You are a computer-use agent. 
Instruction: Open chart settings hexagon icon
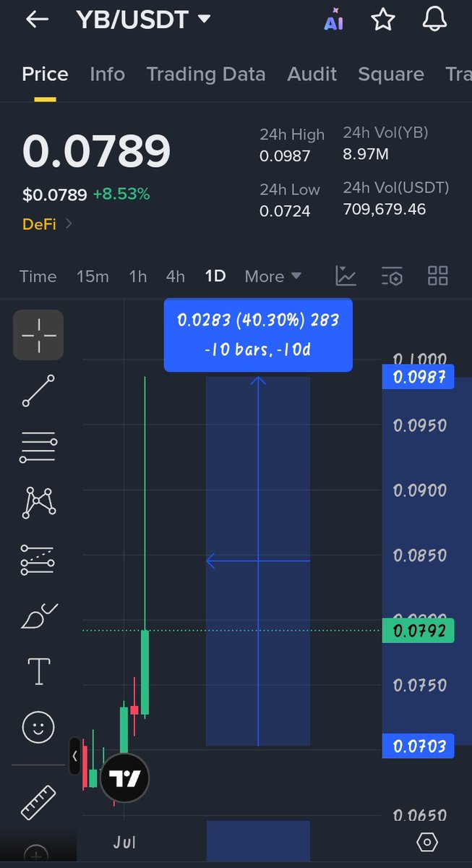point(427,842)
